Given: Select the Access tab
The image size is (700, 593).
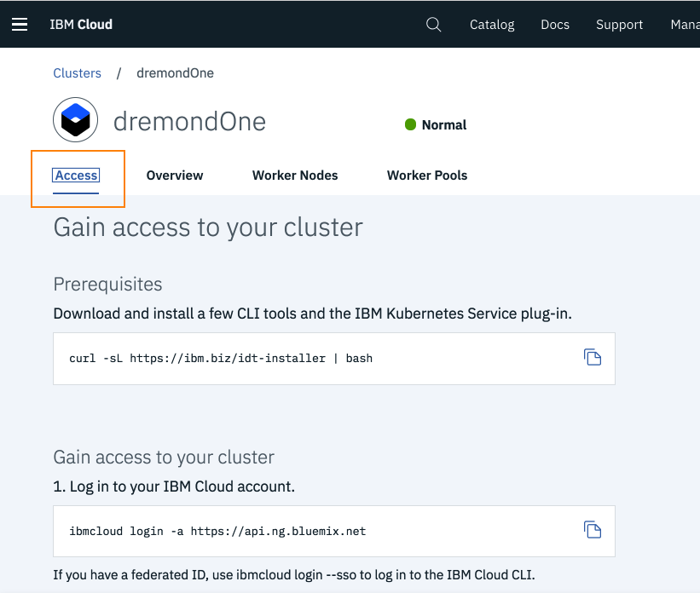Looking at the screenshot, I should 77,176.
